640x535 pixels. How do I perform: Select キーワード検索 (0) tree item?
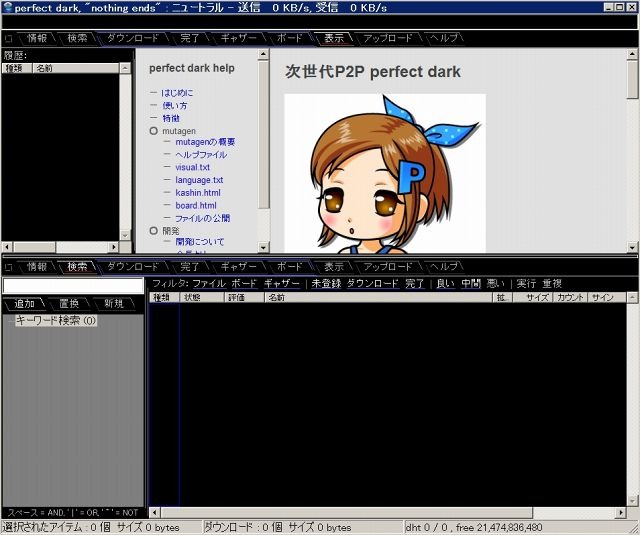tap(56, 321)
